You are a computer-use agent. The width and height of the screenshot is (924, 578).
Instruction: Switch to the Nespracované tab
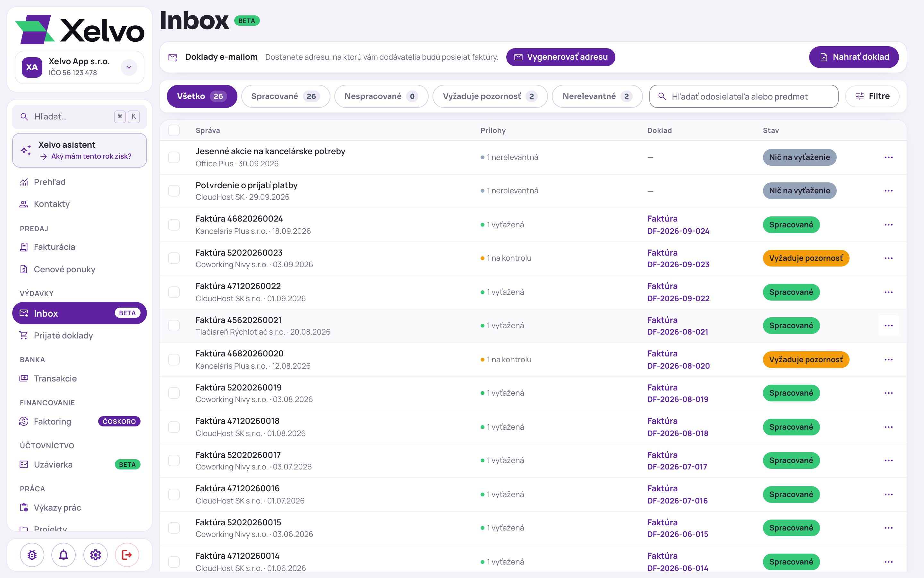381,96
